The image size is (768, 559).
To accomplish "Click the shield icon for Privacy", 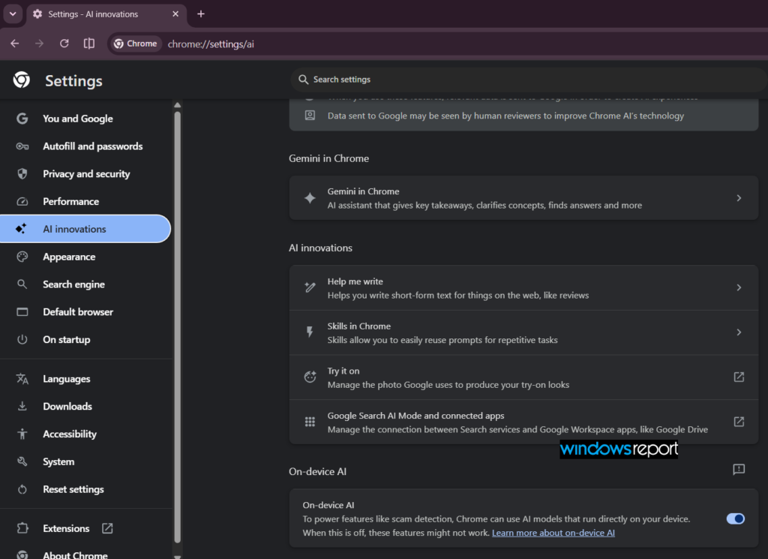I will coord(22,174).
